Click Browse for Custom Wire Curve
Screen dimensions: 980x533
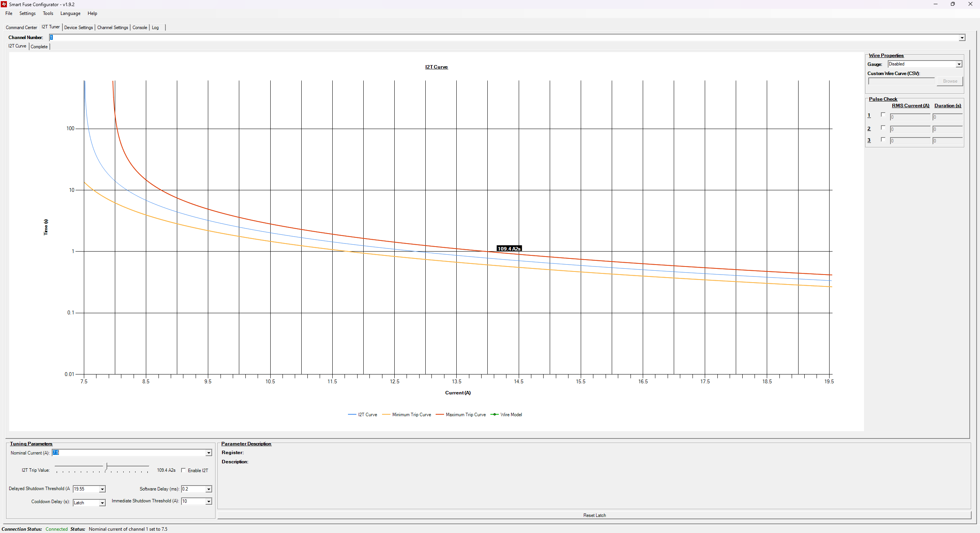[x=949, y=81]
